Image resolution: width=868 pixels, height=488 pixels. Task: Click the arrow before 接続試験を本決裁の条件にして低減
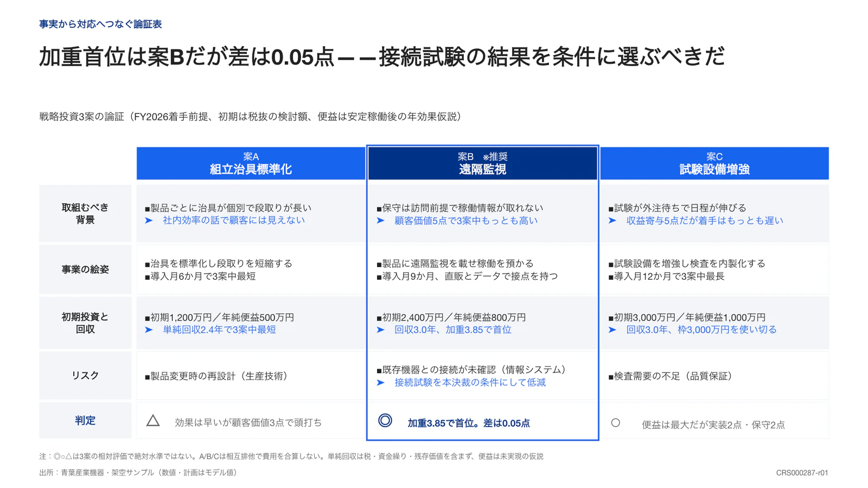[x=381, y=383]
